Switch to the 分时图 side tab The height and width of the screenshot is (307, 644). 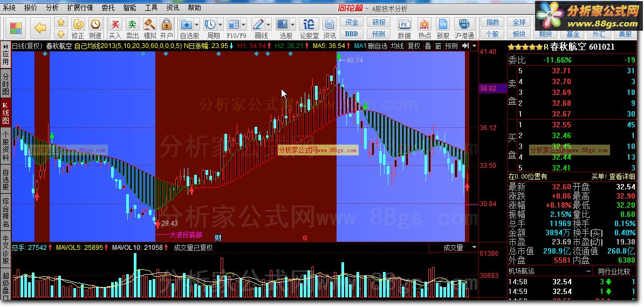coord(5,84)
